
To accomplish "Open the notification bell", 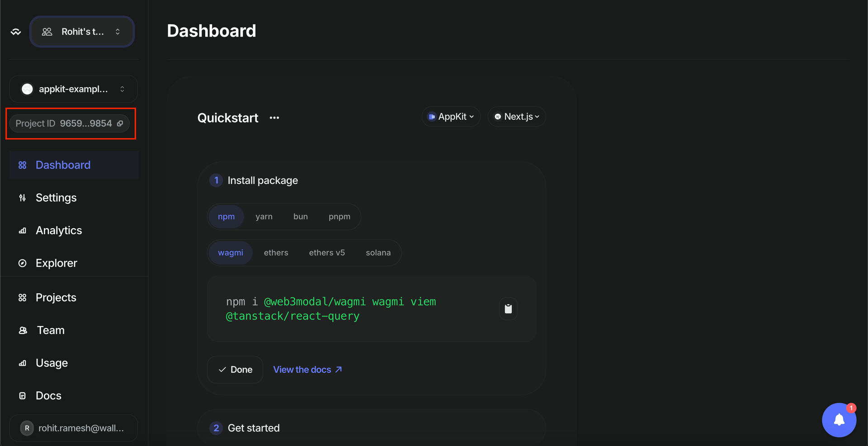I will pos(839,420).
